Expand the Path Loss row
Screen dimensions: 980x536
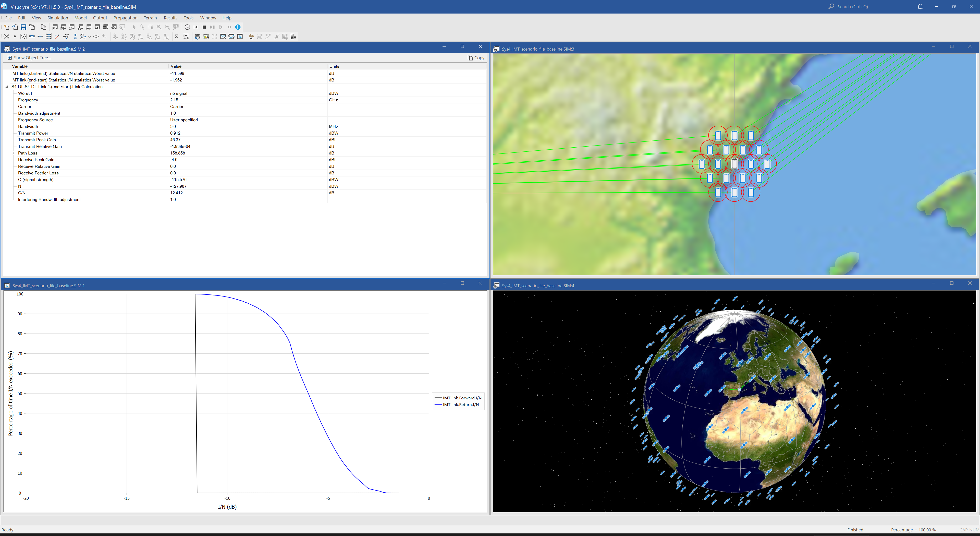pyautogui.click(x=13, y=153)
